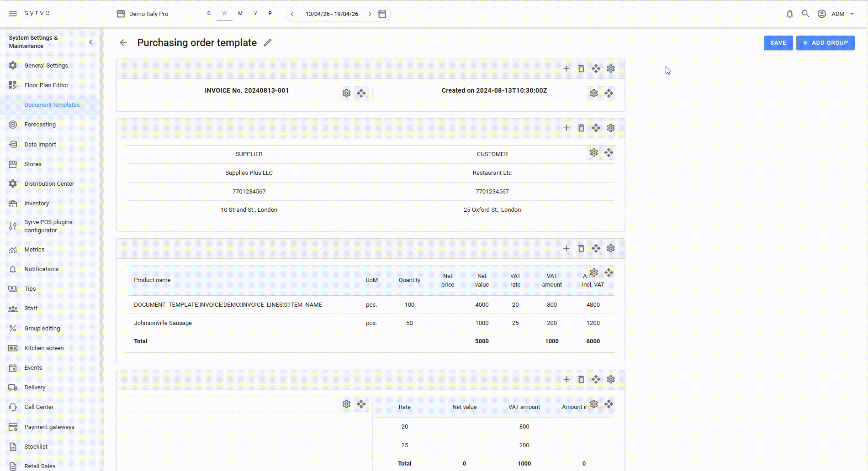Open settings for the product lines group

[x=611, y=248]
